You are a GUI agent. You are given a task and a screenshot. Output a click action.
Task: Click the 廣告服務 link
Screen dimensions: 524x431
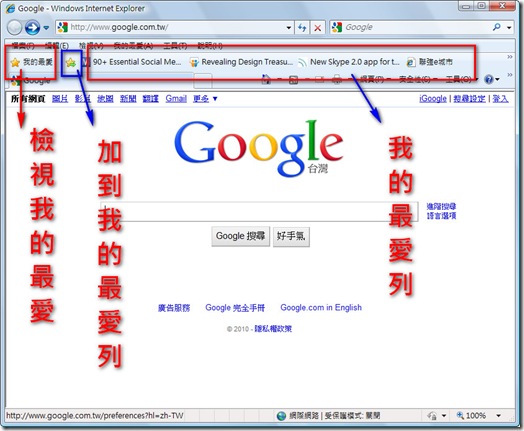pos(174,308)
